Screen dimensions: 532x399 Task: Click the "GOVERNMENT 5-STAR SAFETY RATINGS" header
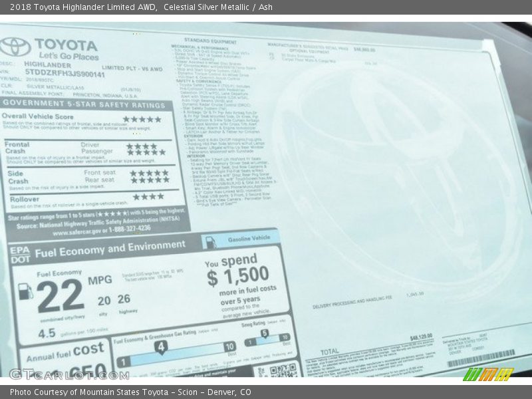[x=84, y=104]
